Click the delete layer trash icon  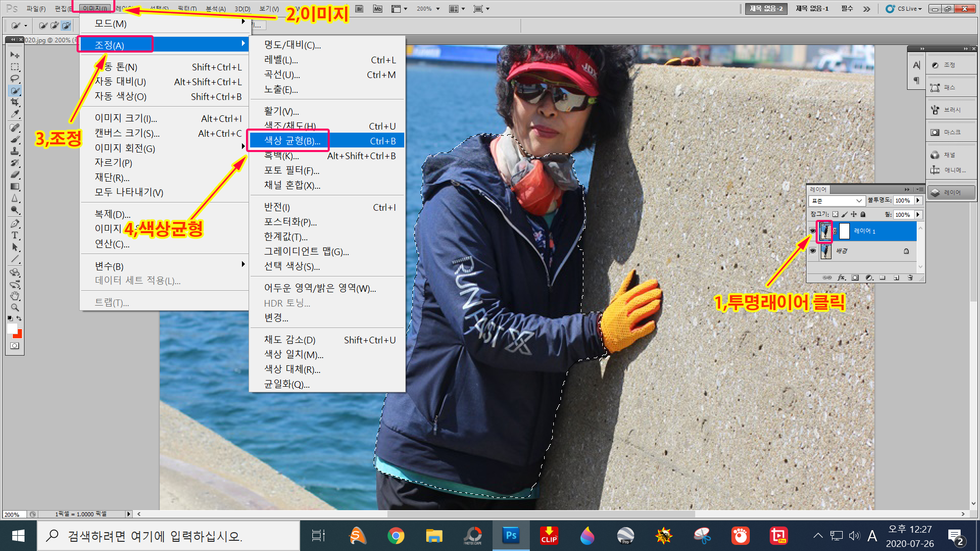tap(910, 278)
